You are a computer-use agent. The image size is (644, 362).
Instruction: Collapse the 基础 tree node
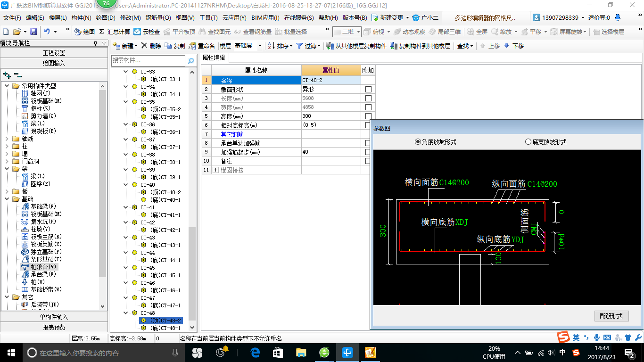point(7,199)
